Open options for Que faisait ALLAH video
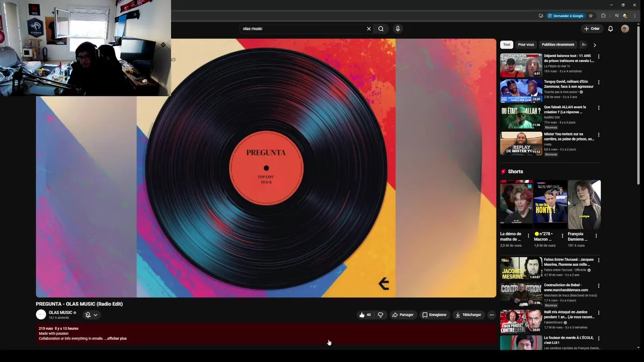The image size is (644, 362). 599,108
